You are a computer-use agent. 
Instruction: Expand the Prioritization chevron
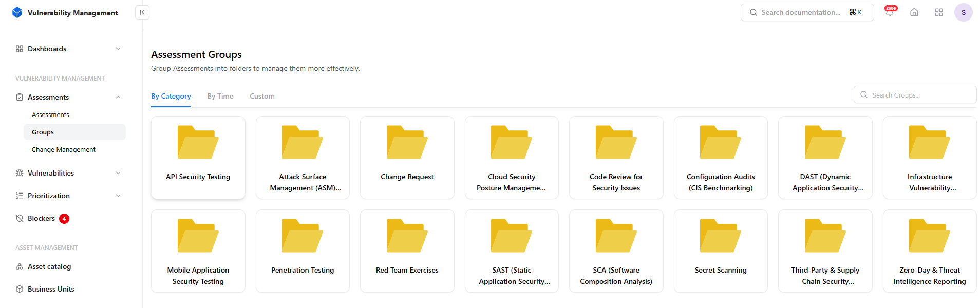pos(118,196)
